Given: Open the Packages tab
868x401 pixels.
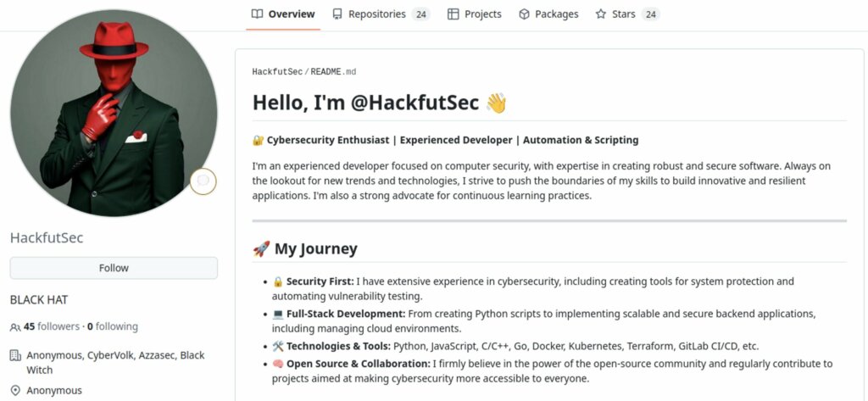Looking at the screenshot, I should 556,14.
